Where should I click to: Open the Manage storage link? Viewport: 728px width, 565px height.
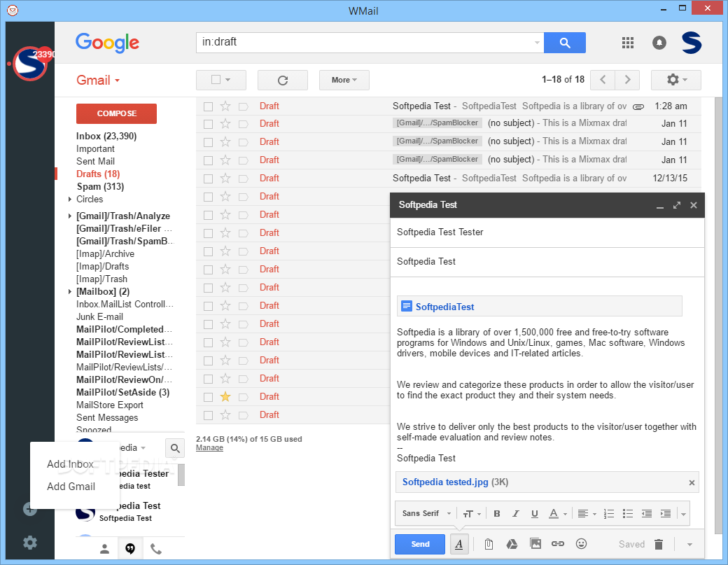209,448
